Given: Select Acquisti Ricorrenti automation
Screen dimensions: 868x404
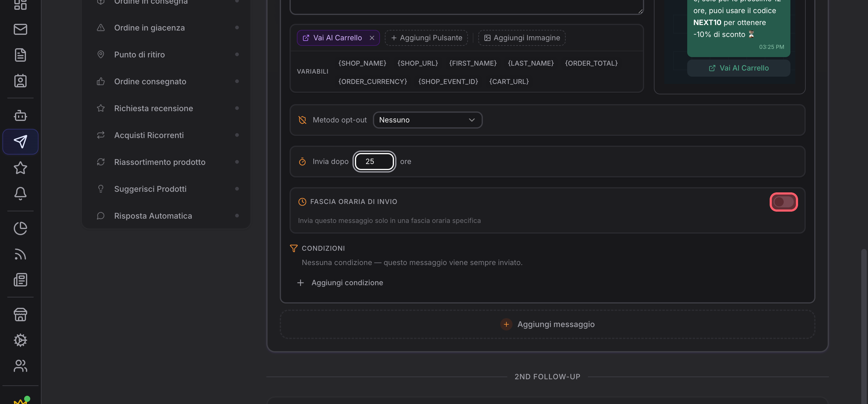Looking at the screenshot, I should point(166,135).
